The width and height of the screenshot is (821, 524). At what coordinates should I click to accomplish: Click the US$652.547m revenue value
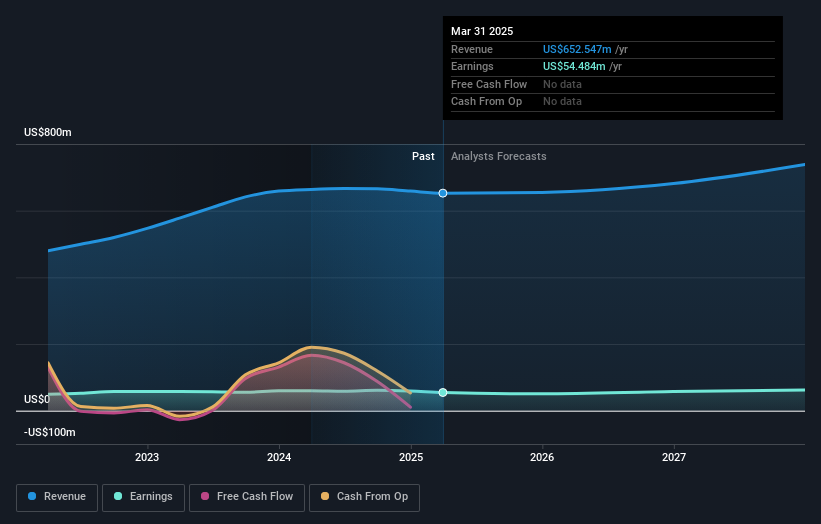[x=577, y=49]
